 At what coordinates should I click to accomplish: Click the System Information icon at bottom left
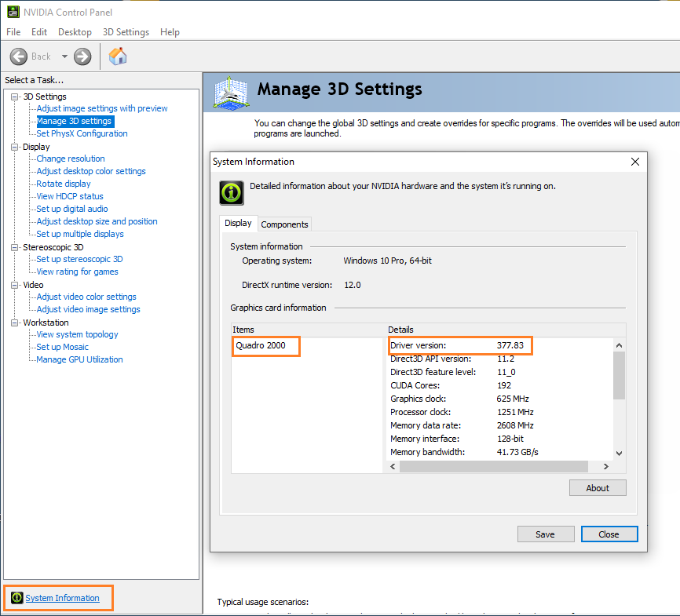16,598
